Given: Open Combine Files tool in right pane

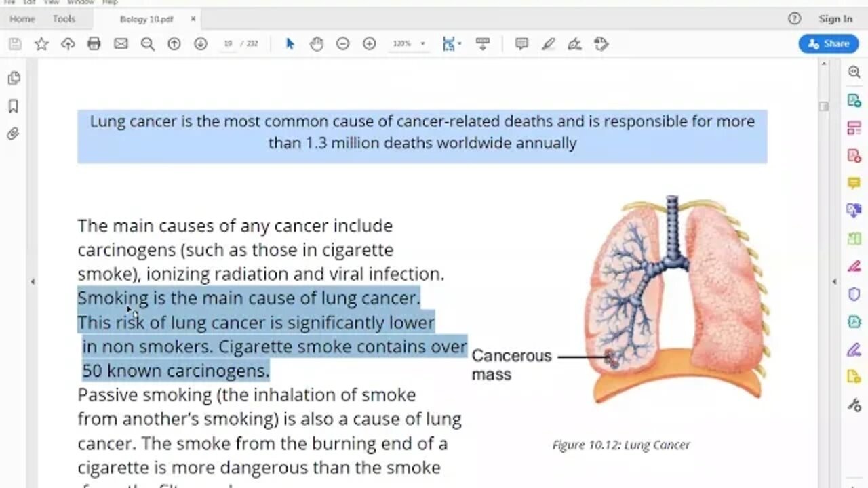Looking at the screenshot, I should coord(854,211).
